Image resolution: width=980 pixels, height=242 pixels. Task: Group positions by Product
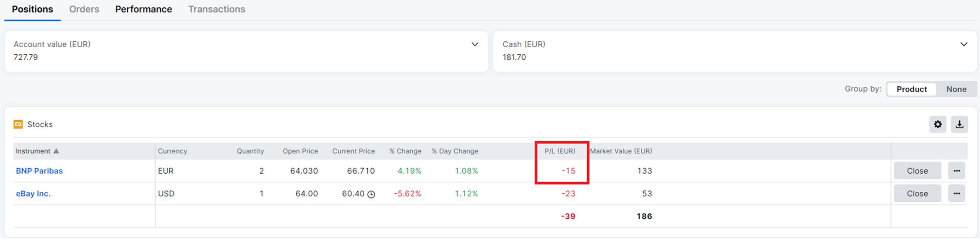(911, 89)
